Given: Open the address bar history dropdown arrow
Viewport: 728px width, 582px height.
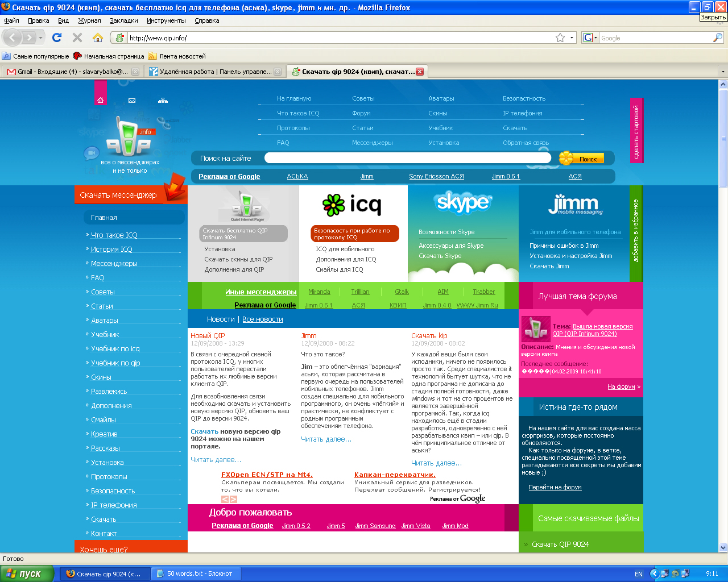Looking at the screenshot, I should [x=572, y=38].
